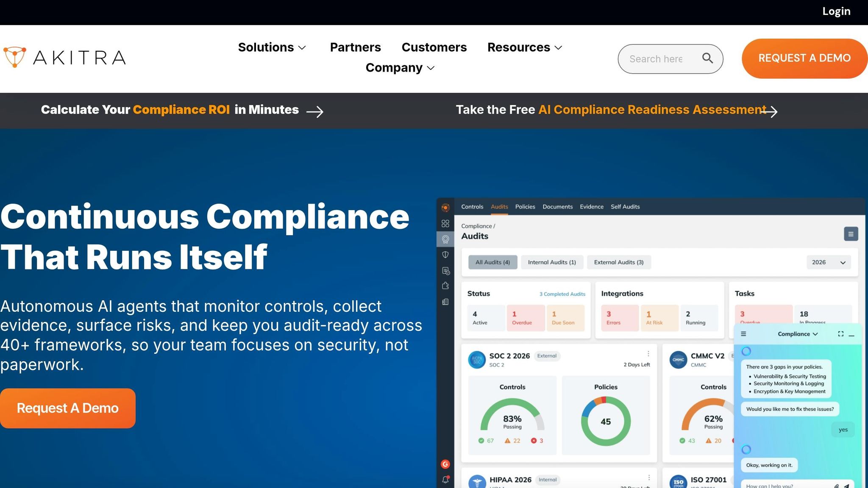
Task: Click the hamburger button beside Audits heading
Action: click(851, 234)
